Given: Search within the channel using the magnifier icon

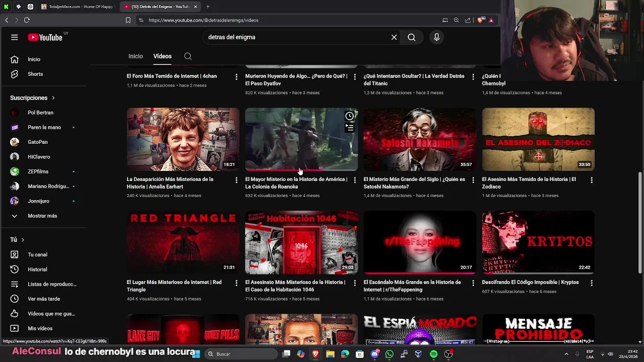Looking at the screenshot, I should 188,56.
